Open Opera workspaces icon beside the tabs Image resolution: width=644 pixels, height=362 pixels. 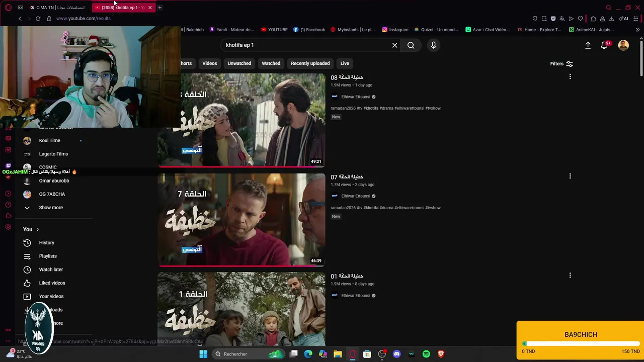pos(20,8)
